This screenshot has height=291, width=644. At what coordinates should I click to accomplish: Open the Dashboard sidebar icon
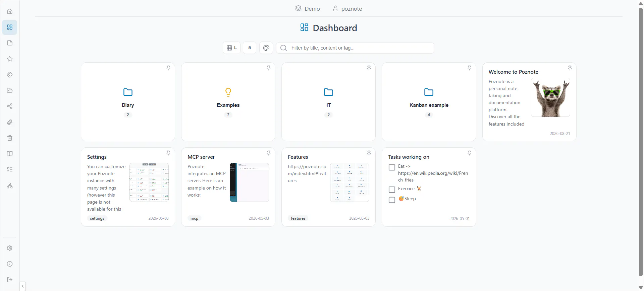(10, 27)
